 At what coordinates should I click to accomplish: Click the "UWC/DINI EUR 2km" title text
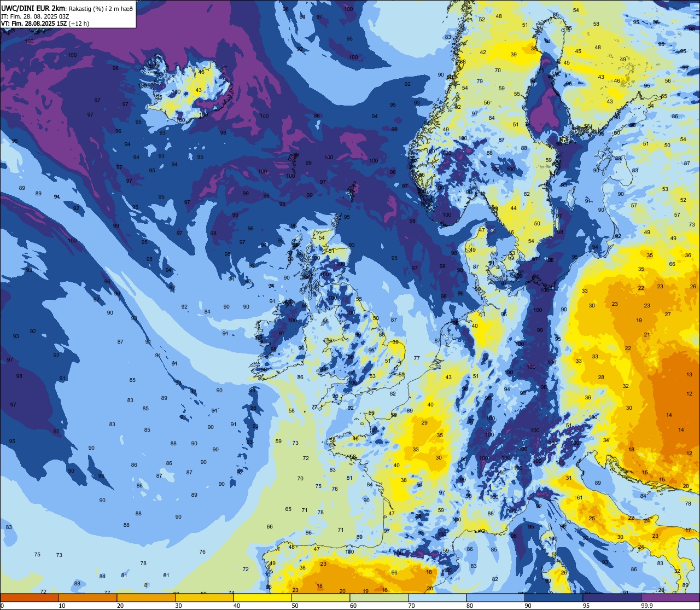tap(34, 8)
